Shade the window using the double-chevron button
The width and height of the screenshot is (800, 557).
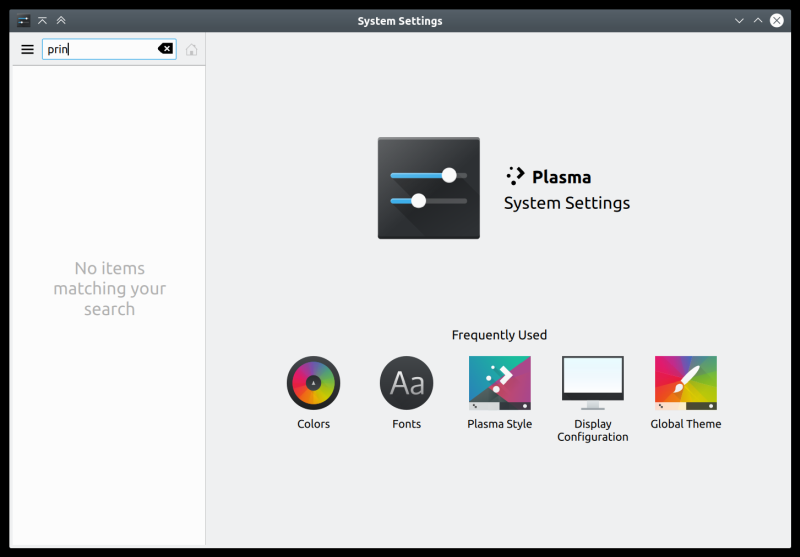pos(61,21)
